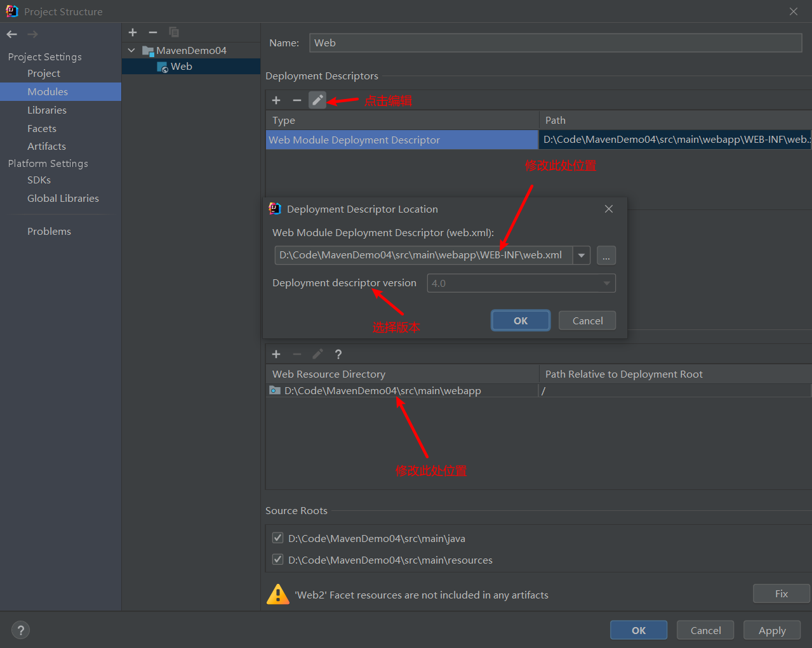Remove web resource directory minus icon
Image resolution: width=812 pixels, height=648 pixels.
tap(296, 354)
